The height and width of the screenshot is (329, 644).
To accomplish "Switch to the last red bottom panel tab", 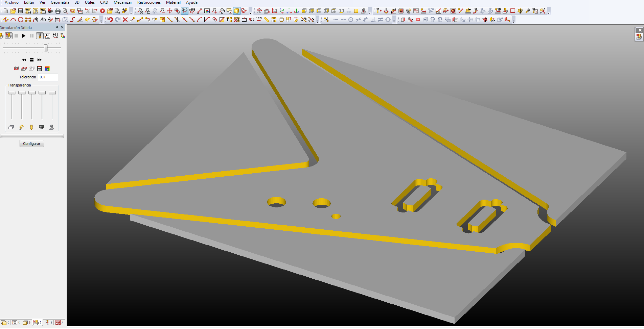I will click(x=58, y=323).
